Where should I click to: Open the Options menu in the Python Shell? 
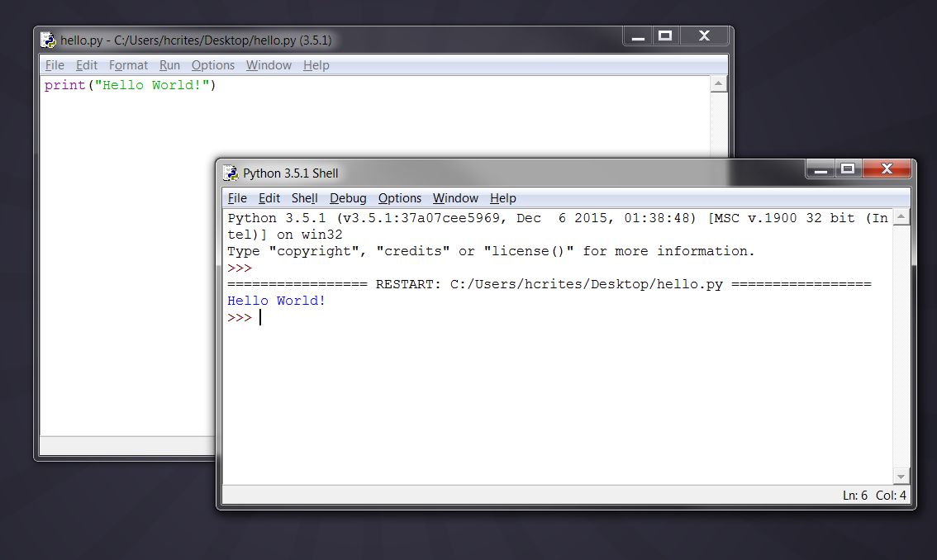click(x=399, y=198)
